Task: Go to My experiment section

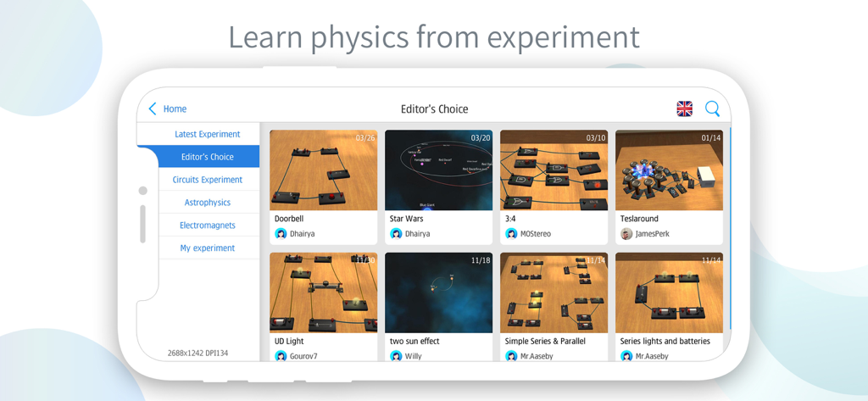Action: tap(207, 248)
